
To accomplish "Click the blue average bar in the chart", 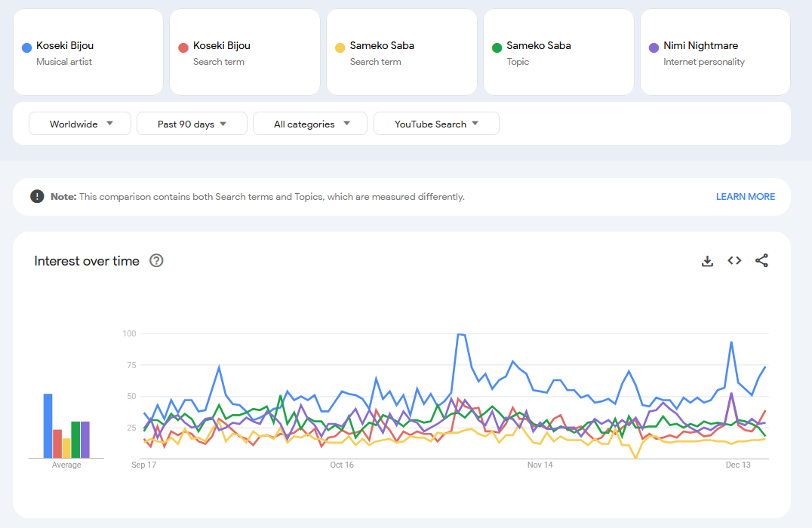I will pyautogui.click(x=48, y=426).
